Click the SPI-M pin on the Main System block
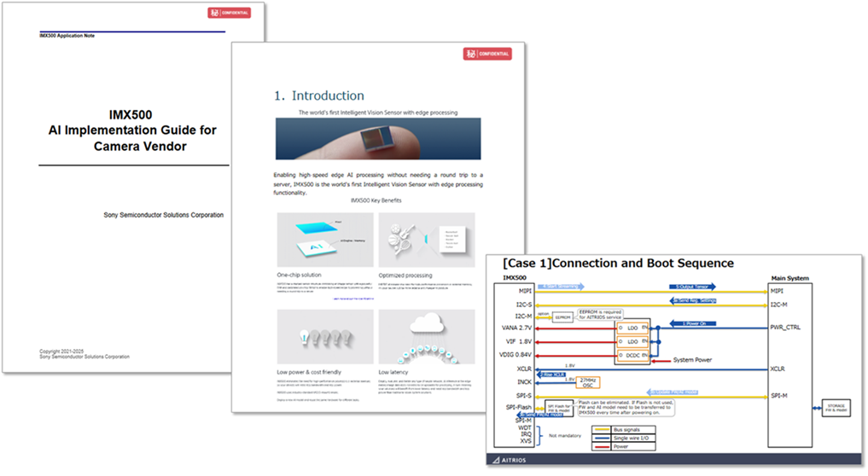 (x=779, y=396)
